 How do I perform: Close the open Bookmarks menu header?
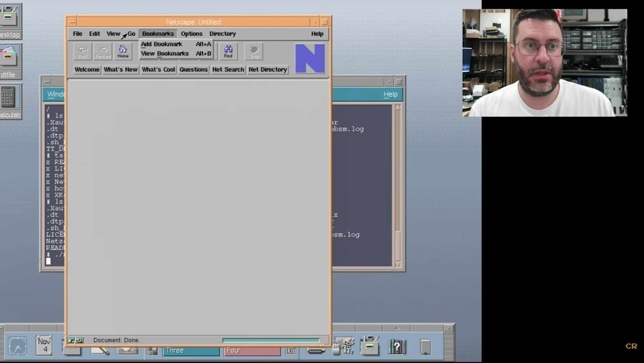pyautogui.click(x=158, y=34)
